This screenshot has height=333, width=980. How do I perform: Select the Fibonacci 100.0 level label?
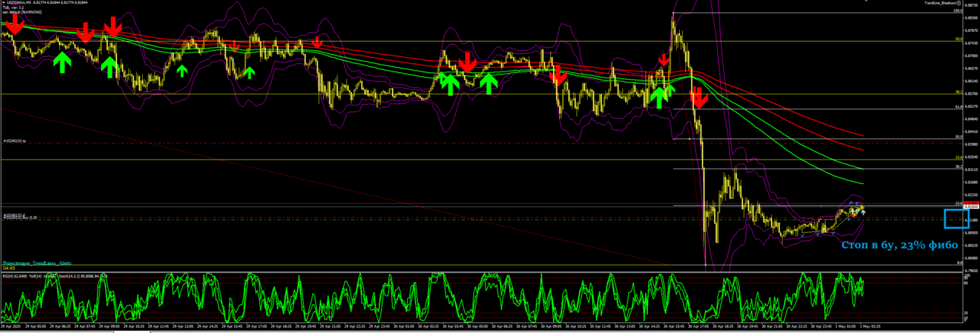(958, 11)
